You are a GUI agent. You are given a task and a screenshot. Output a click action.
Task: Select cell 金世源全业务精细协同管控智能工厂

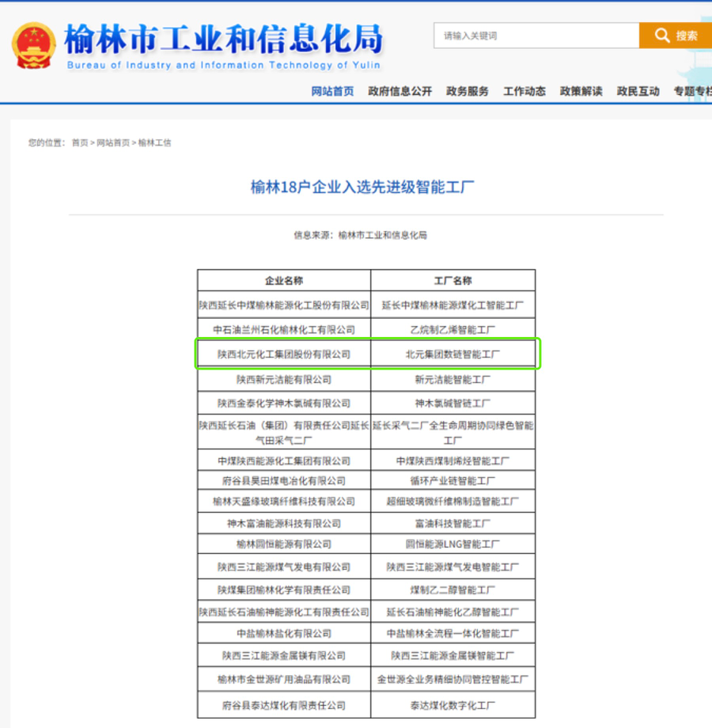point(453,679)
